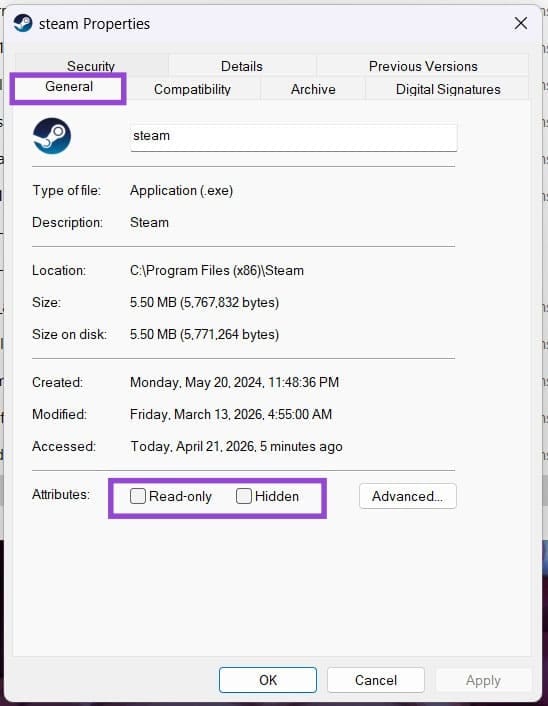Image resolution: width=548 pixels, height=706 pixels.
Task: Click the Created date Monday, May 20, 2024
Action: [x=234, y=382]
